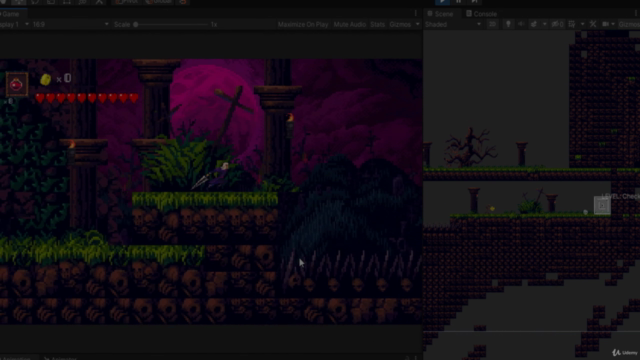Toggle Maximize On Play
This screenshot has width=640, height=360.
tap(303, 24)
